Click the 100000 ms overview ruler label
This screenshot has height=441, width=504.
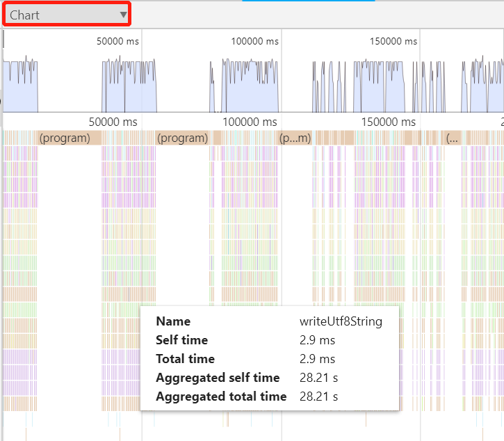pyautogui.click(x=254, y=42)
